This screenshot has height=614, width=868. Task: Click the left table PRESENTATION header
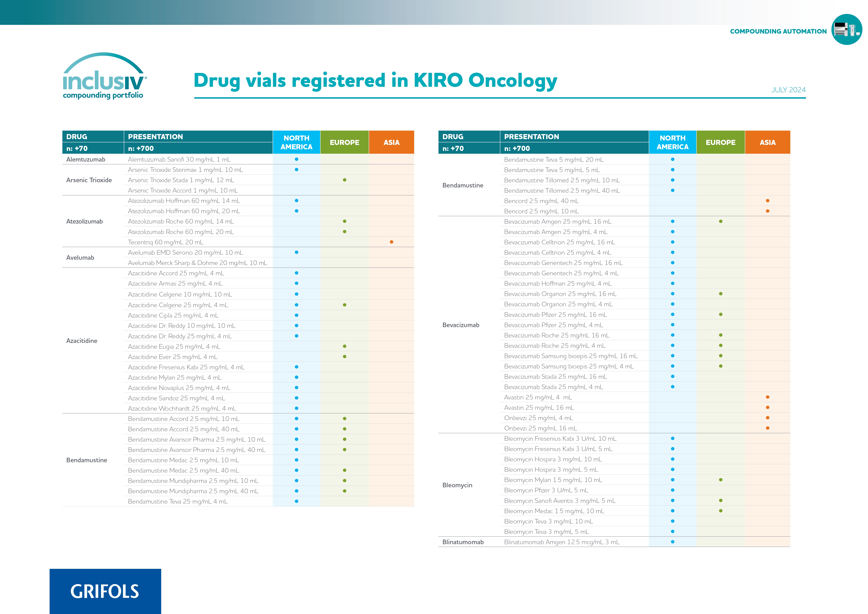(x=155, y=137)
